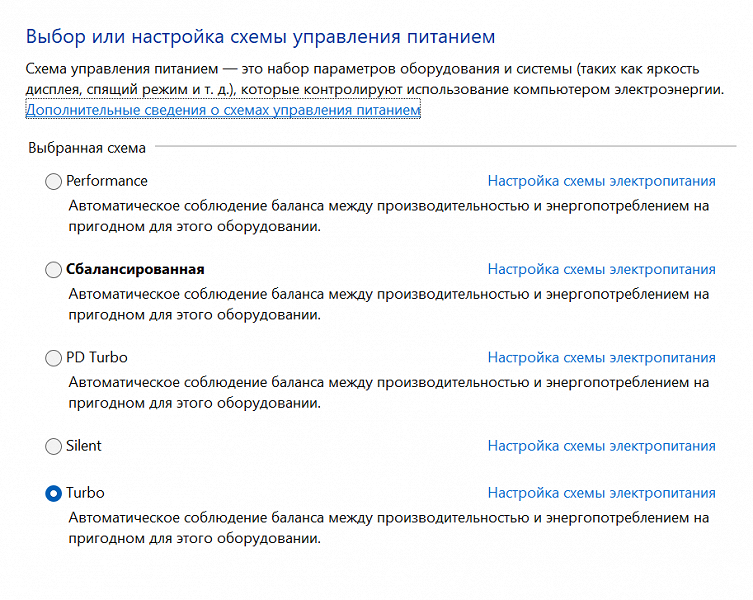753x600 pixels.
Task: Click the description under the last plan
Action: coord(389,528)
